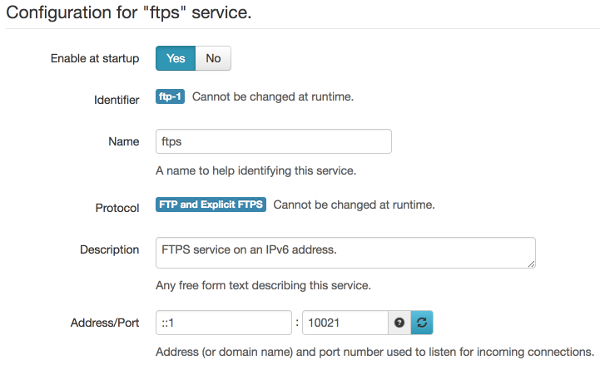Viewport: 600px width, 365px height.
Task: Click the Protocol label
Action: coord(117,208)
